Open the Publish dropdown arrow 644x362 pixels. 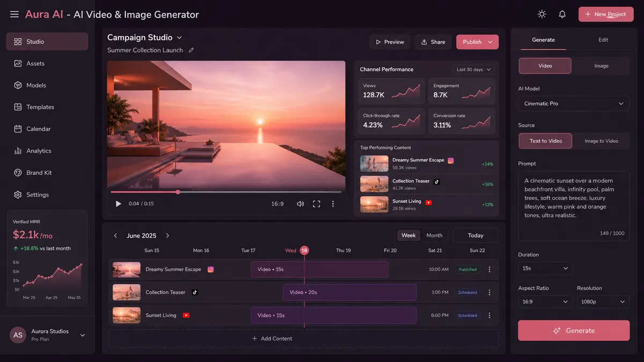point(490,42)
